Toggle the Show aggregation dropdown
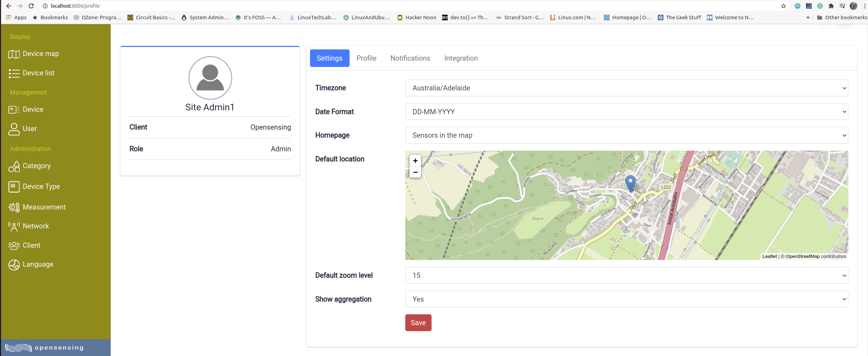 pos(626,299)
